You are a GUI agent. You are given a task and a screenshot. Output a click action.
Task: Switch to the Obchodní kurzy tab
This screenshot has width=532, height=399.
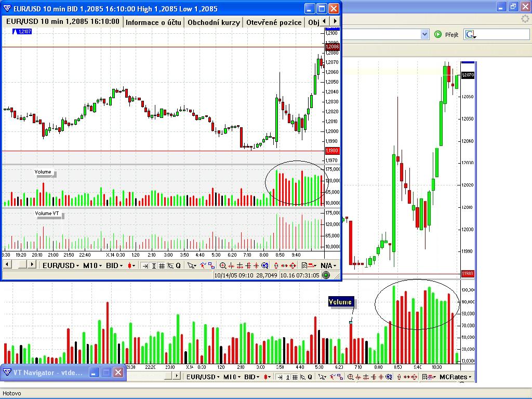[x=214, y=22]
